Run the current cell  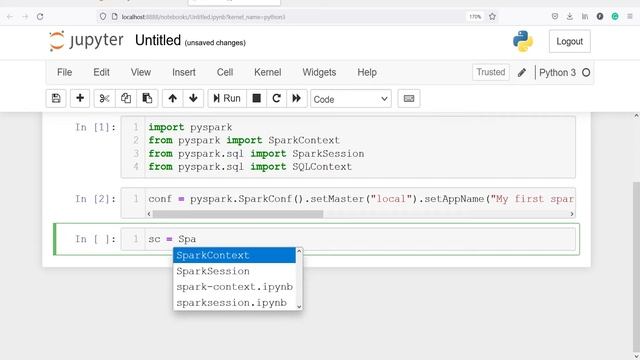point(227,98)
